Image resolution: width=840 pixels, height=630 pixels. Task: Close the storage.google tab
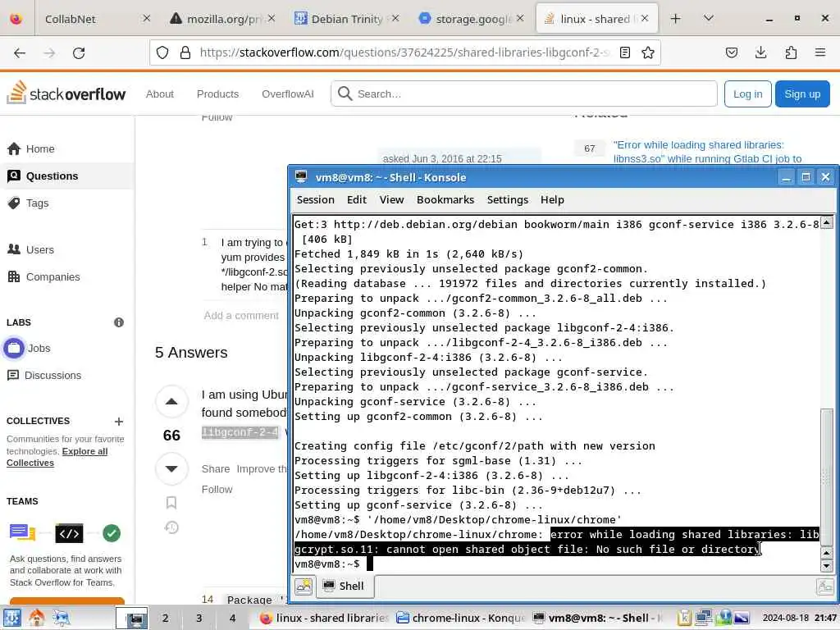coord(519,19)
